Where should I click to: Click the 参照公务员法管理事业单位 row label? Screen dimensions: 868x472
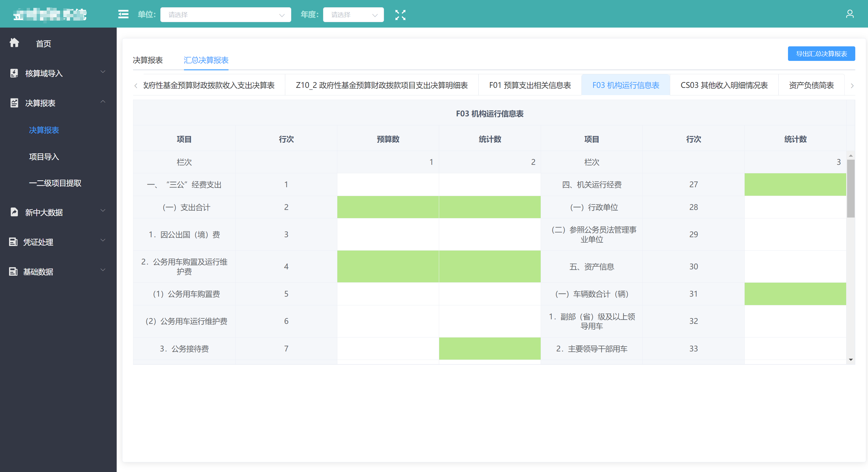click(594, 234)
